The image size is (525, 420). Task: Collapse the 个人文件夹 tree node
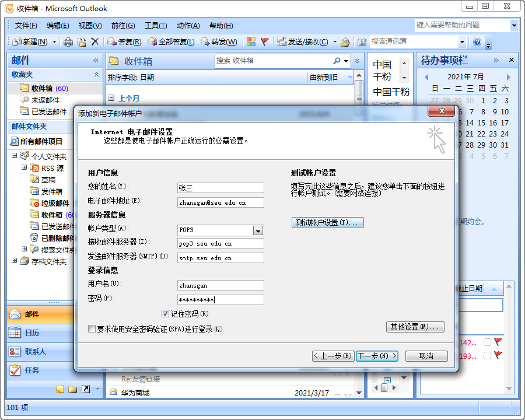(x=14, y=156)
